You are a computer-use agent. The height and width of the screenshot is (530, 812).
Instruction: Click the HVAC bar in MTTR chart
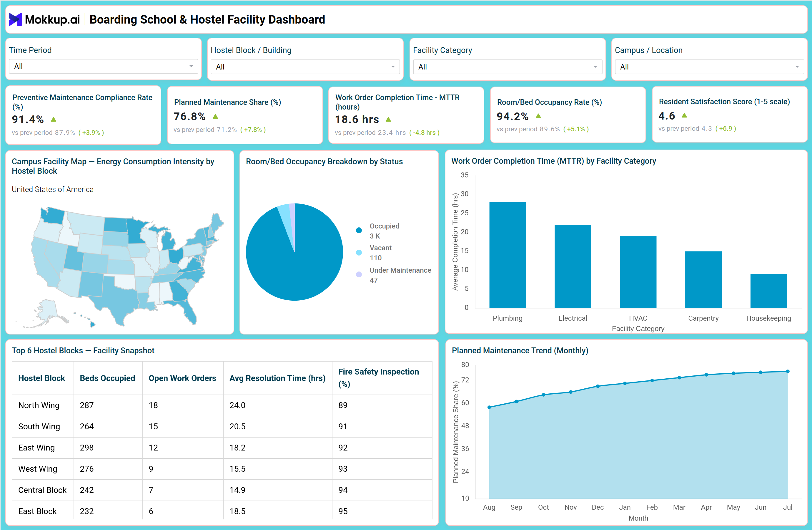coord(638,272)
